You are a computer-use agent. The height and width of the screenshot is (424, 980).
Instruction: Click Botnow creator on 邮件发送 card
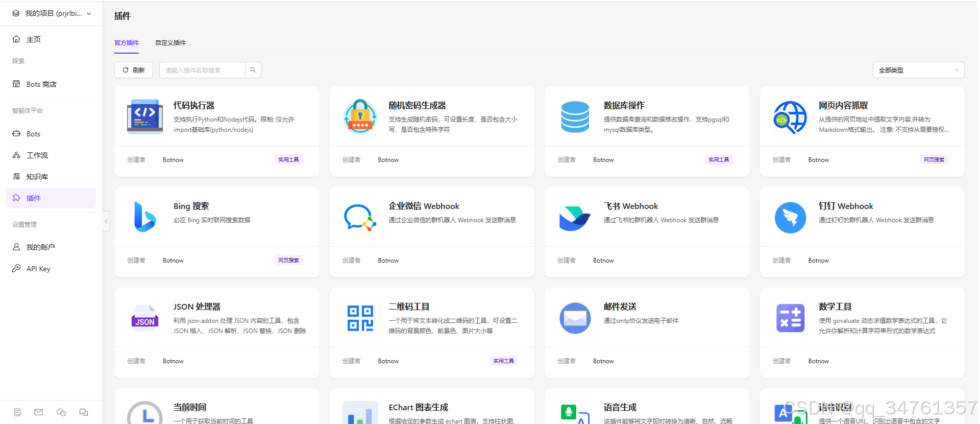pos(603,361)
